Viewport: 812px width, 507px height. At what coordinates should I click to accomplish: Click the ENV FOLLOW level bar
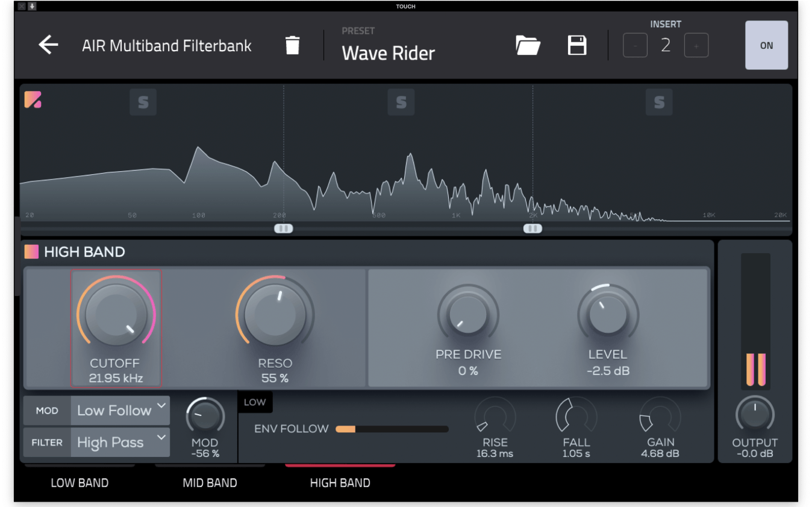tap(392, 429)
